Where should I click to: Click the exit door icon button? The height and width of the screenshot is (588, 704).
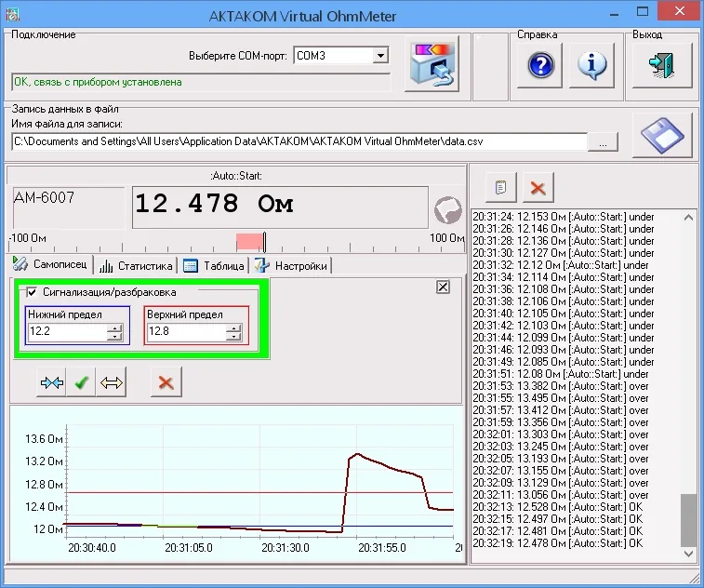pyautogui.click(x=662, y=65)
